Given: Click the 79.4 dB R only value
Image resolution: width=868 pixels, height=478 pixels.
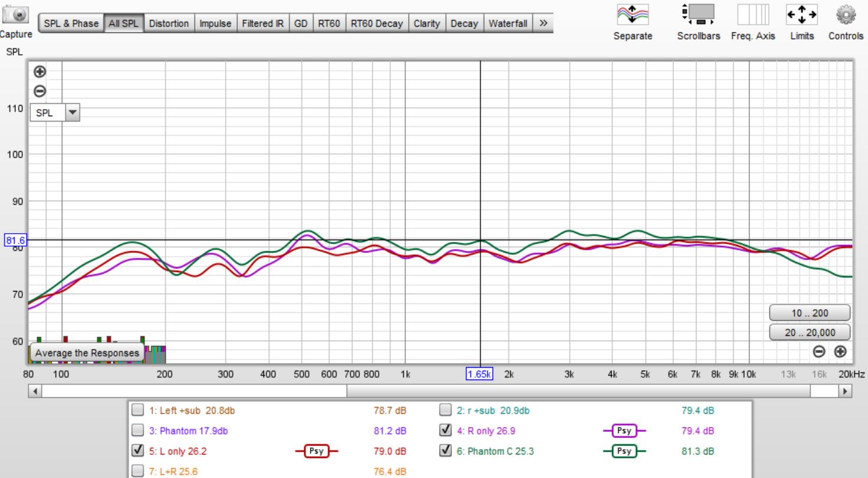Looking at the screenshot, I should 698,431.
